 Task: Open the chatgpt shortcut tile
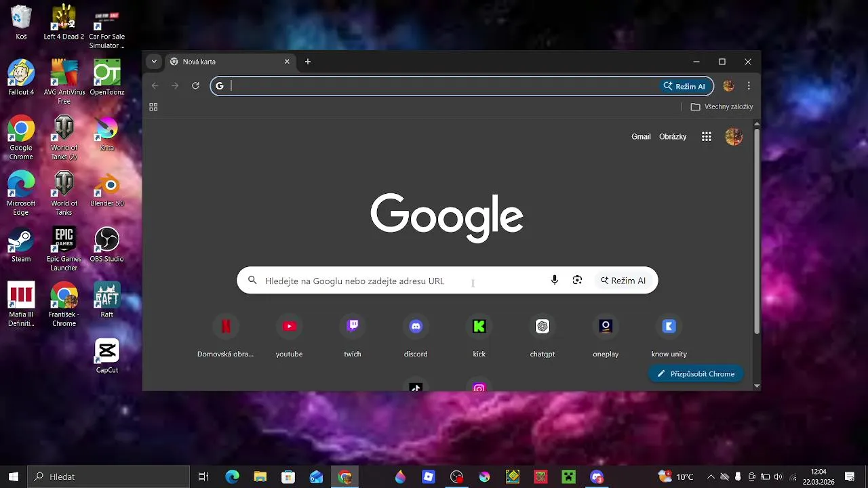pos(542,337)
